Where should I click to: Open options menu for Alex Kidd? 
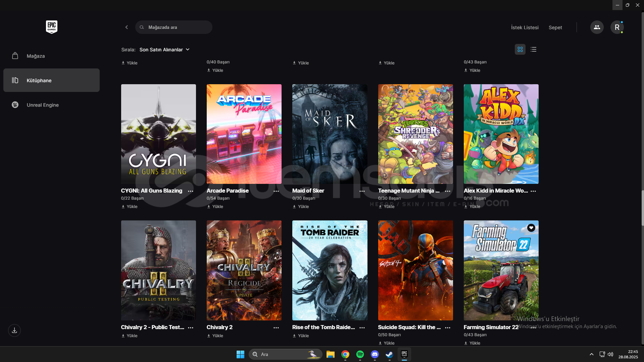click(x=533, y=191)
